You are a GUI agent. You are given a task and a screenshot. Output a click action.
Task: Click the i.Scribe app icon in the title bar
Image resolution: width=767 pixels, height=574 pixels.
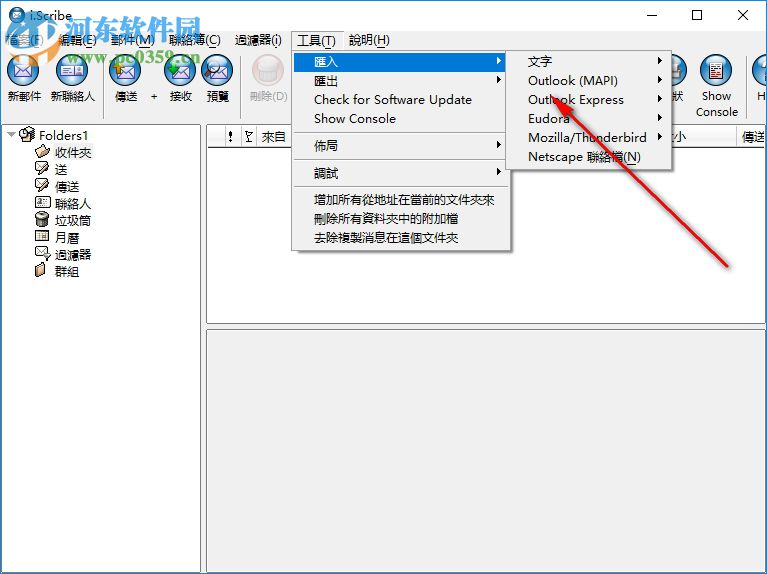(x=17, y=15)
